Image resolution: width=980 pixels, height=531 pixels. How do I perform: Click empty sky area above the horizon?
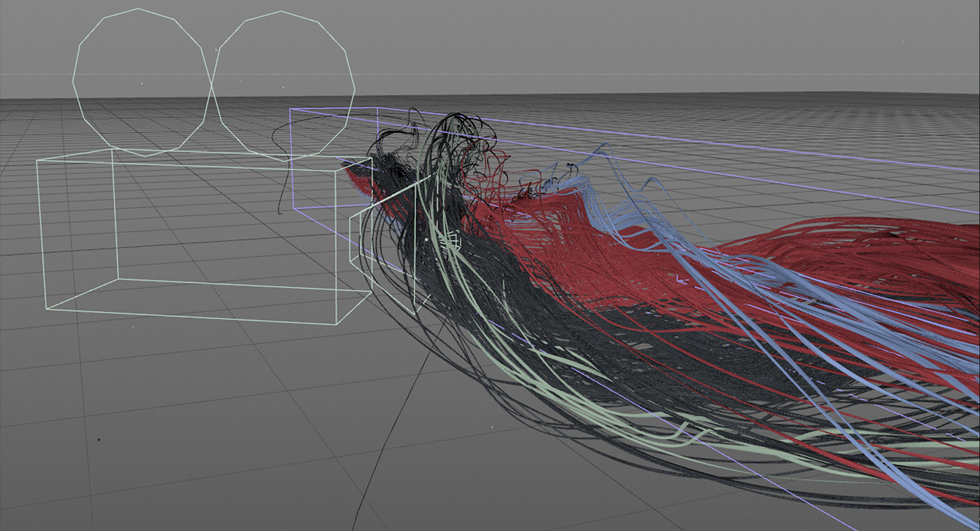[x=560, y=35]
